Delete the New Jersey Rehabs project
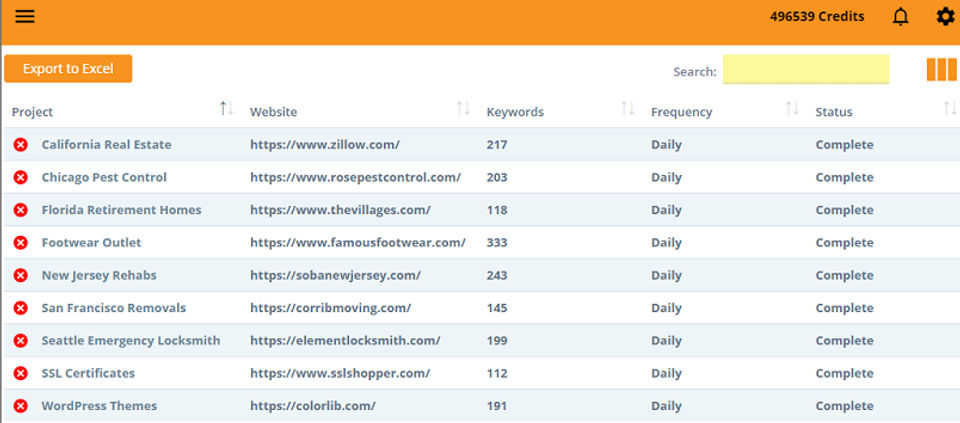Image resolution: width=960 pixels, height=423 pixels. pyautogui.click(x=21, y=275)
